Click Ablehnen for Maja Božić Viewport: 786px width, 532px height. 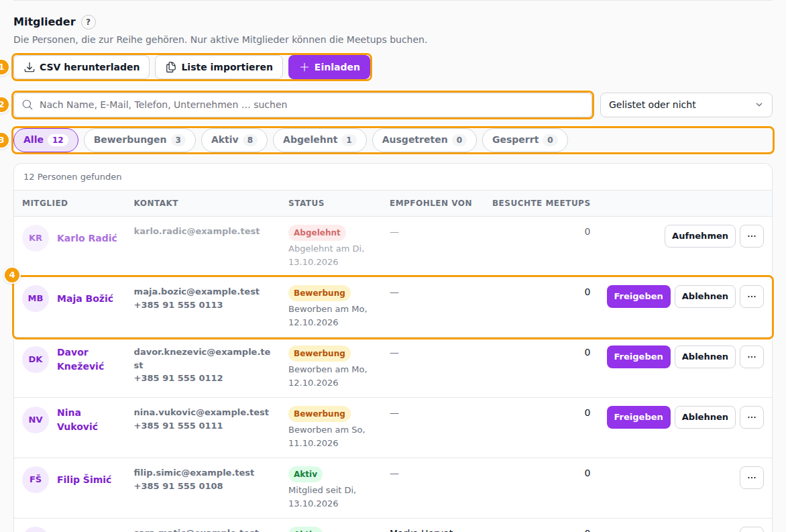coord(705,297)
